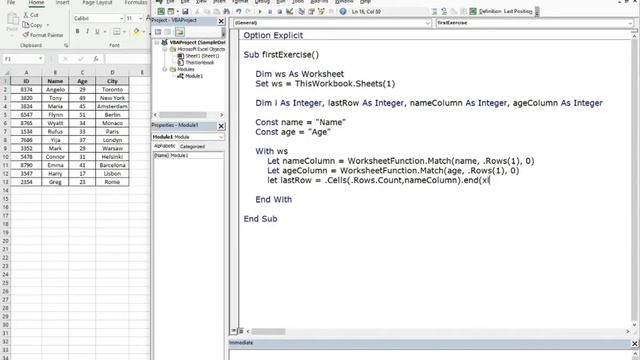Switch to Alphabetic tab in Properties window

[x=164, y=146]
